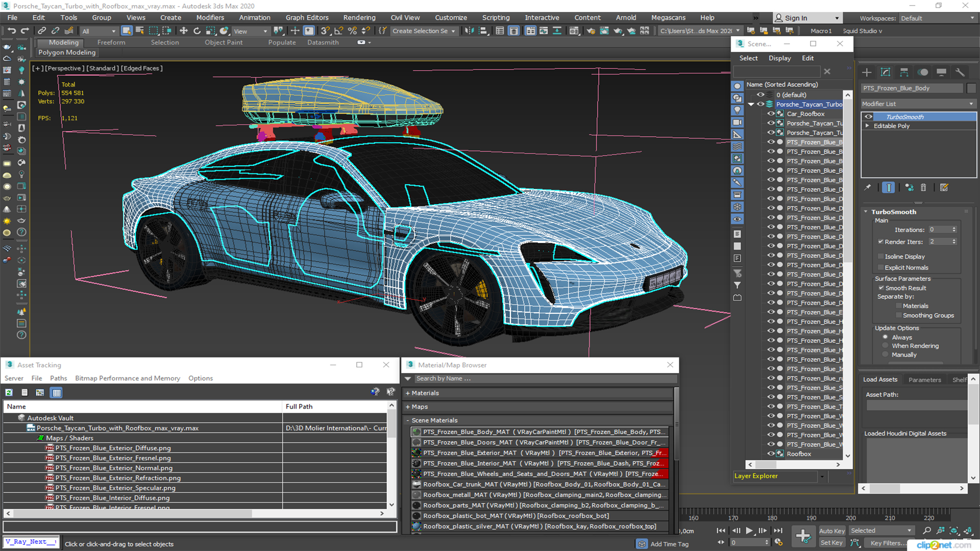This screenshot has height=551, width=980.
Task: Go to End frame playback button
Action: point(777,531)
